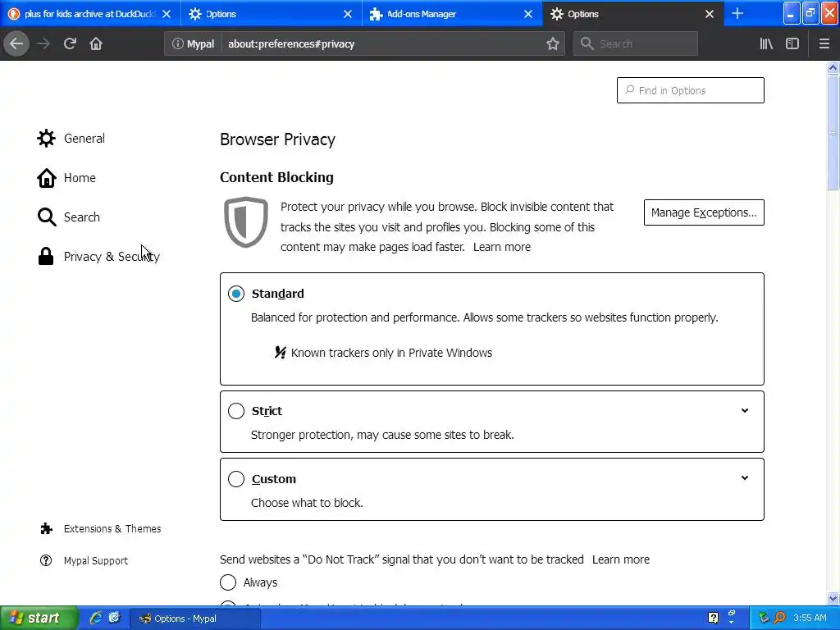
Task: Select the Strict content blocking option
Action: [236, 411]
